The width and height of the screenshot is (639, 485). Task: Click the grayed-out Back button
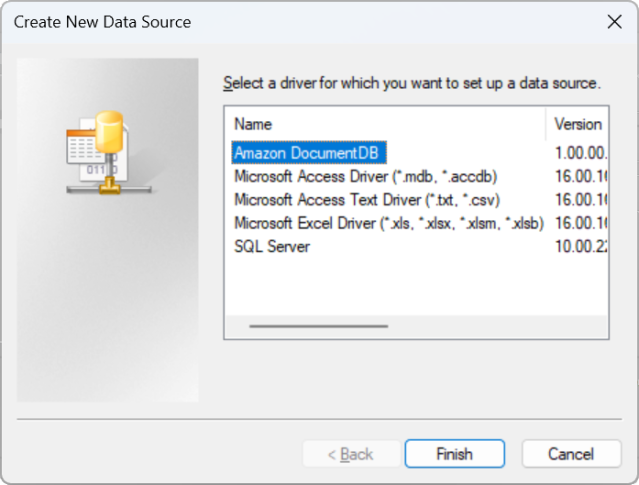coord(350,454)
